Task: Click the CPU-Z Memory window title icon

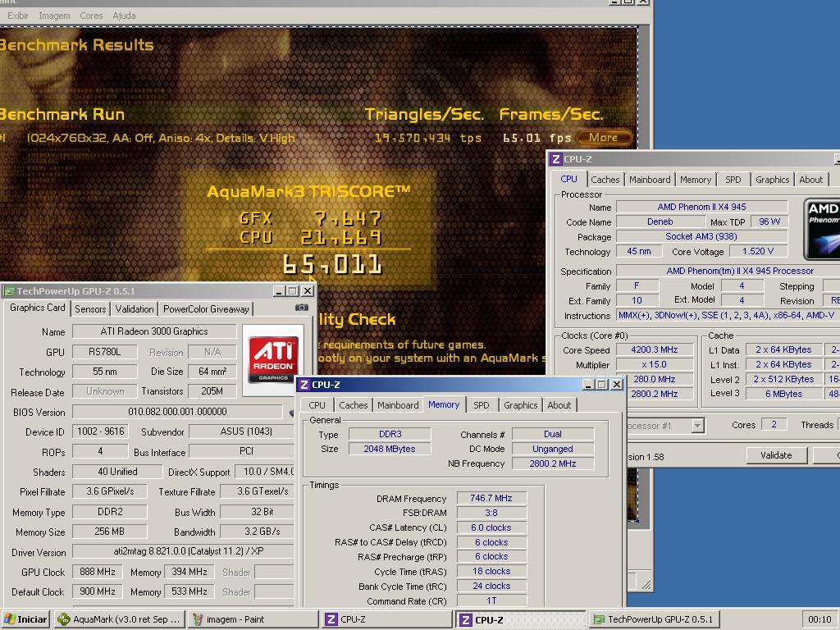Action: (x=304, y=385)
